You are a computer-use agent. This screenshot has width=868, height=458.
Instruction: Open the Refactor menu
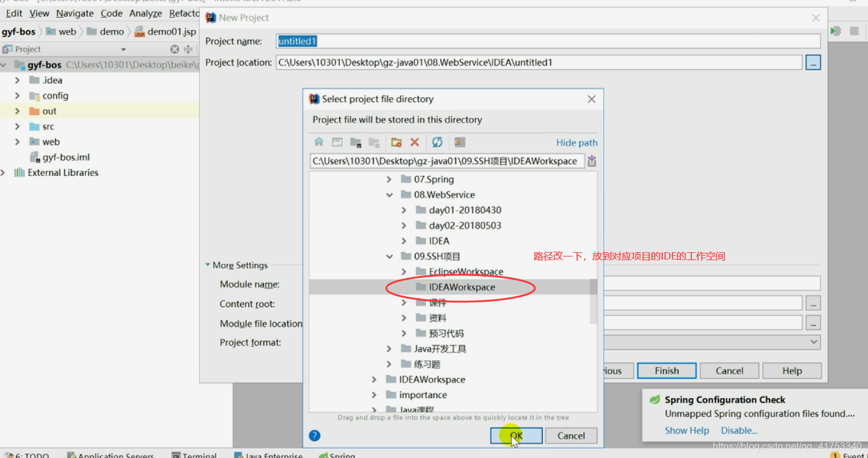click(184, 13)
